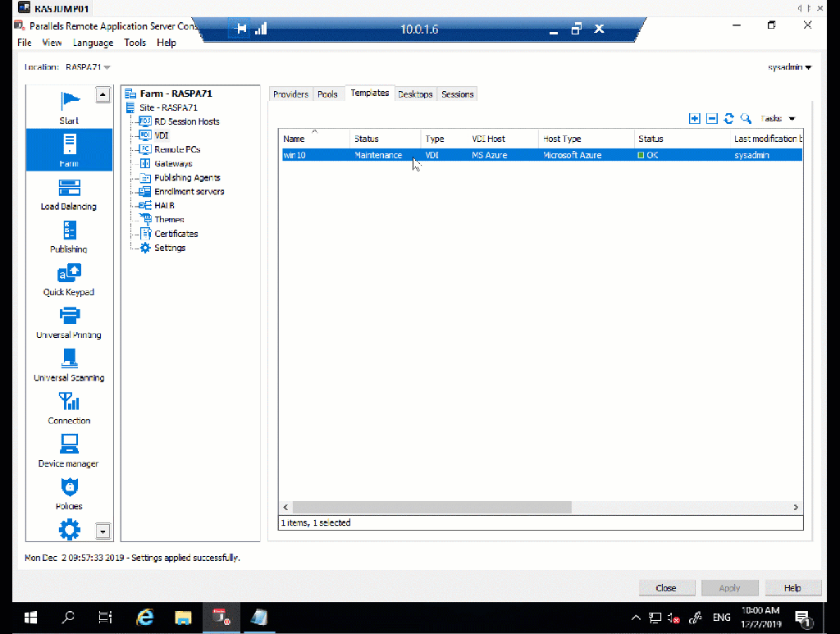The height and width of the screenshot is (634, 840).
Task: Click the plus icon to add a template
Action: coord(694,118)
